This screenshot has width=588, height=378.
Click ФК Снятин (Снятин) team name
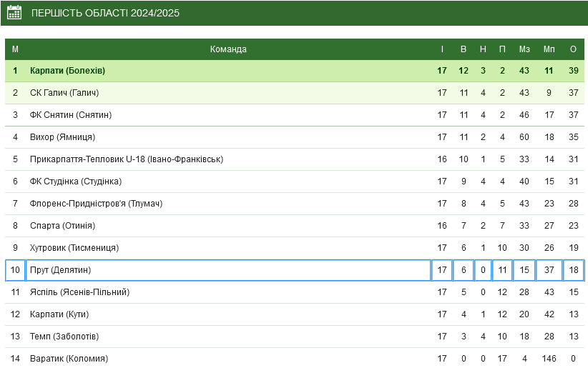point(71,114)
